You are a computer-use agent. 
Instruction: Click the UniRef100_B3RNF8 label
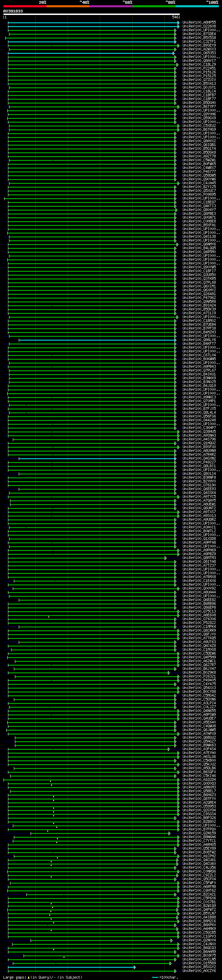pyautogui.click(x=199, y=477)
